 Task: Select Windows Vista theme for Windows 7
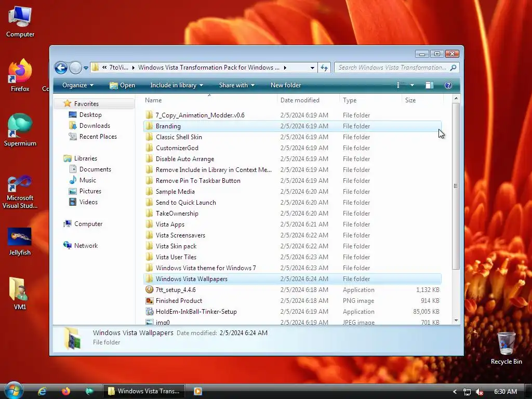[x=292, y=268]
